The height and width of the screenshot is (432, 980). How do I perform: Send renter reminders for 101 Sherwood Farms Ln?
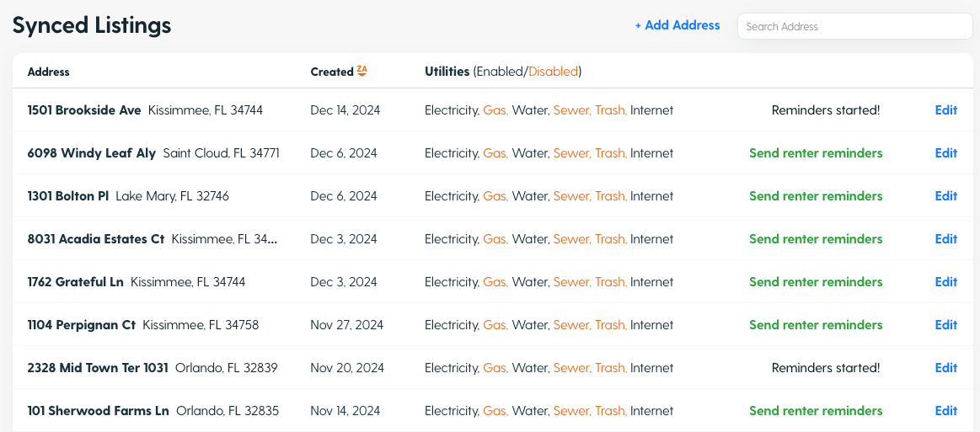click(x=816, y=411)
